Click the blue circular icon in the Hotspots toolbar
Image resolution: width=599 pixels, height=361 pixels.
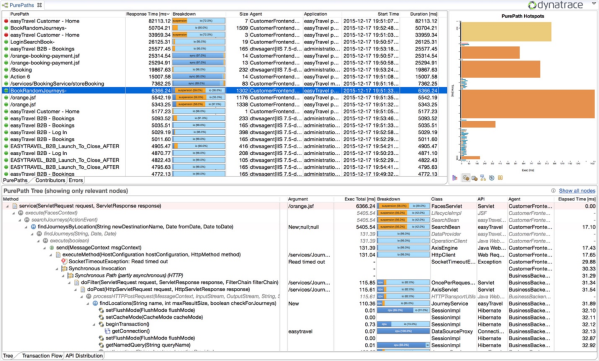[x=492, y=178]
